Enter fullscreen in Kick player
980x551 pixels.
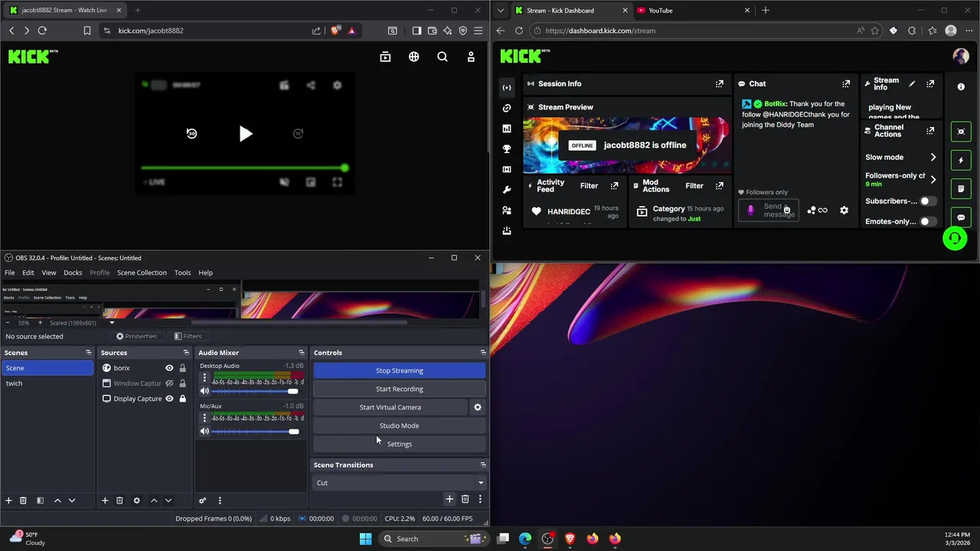coord(337,182)
